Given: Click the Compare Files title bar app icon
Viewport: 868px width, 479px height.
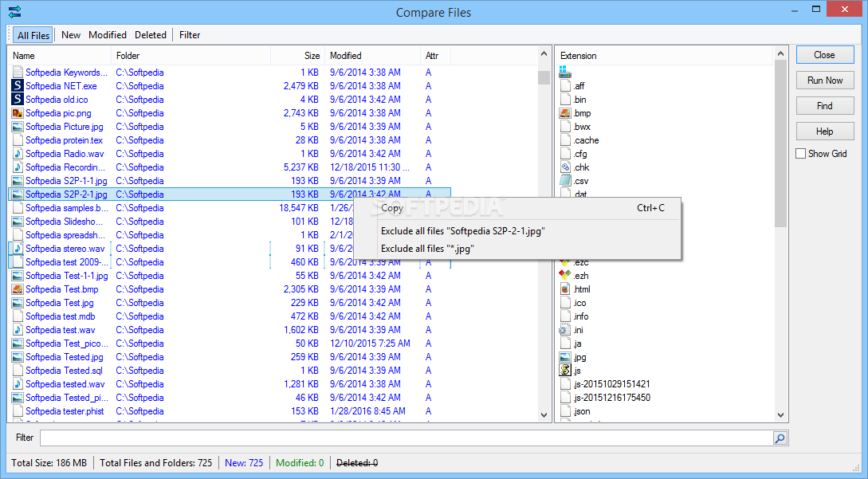Looking at the screenshot, I should (x=15, y=12).
